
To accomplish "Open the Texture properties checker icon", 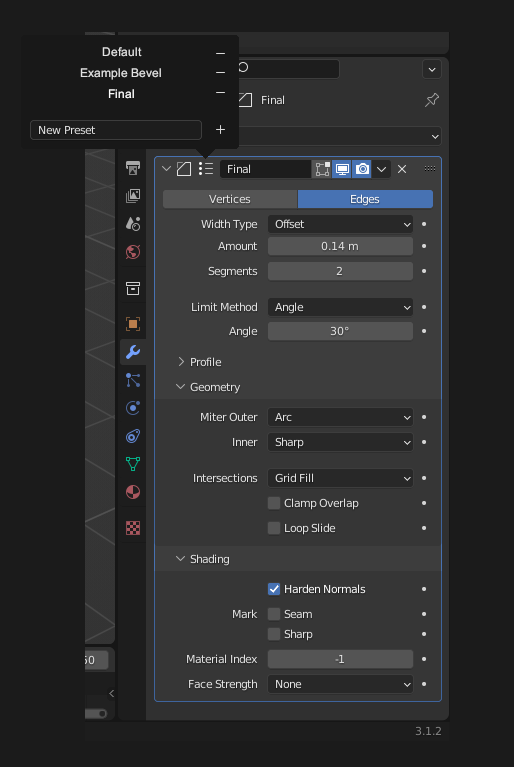I will 133,528.
